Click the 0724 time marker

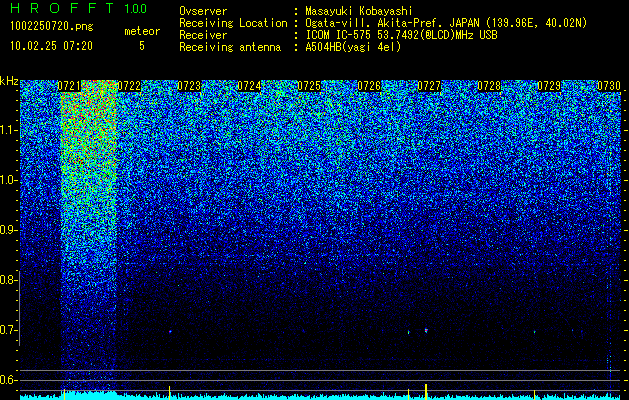(249, 86)
